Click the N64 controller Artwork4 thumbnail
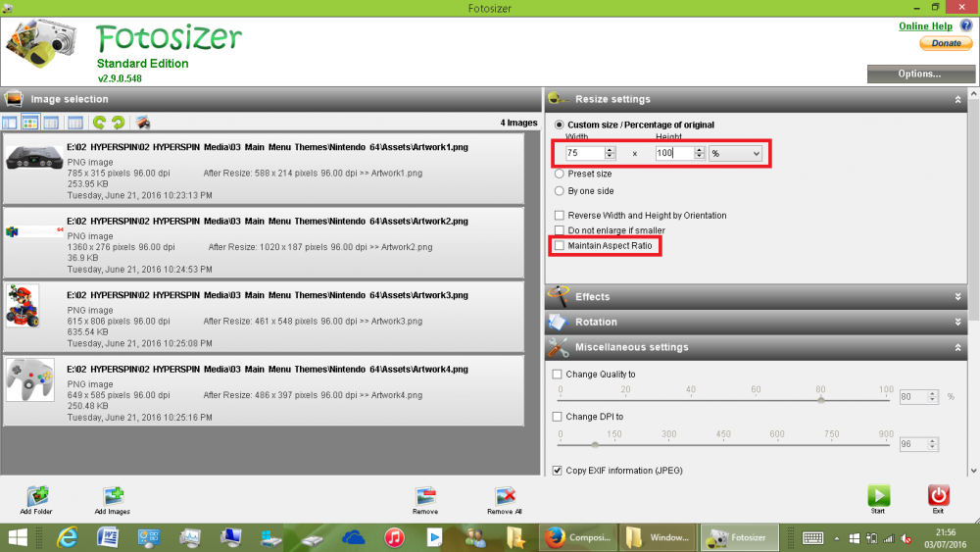The width and height of the screenshot is (980, 552). [30, 379]
